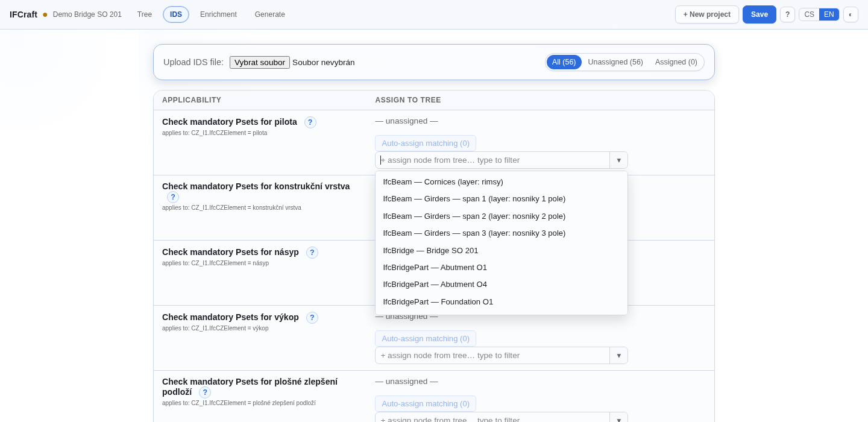Click the IFCraft logo text
This screenshot has width=868, height=422.
(24, 14)
